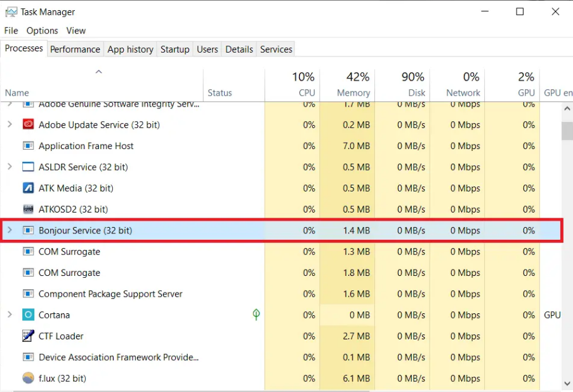The image size is (573, 392).
Task: Open the View menu
Action: (76, 30)
